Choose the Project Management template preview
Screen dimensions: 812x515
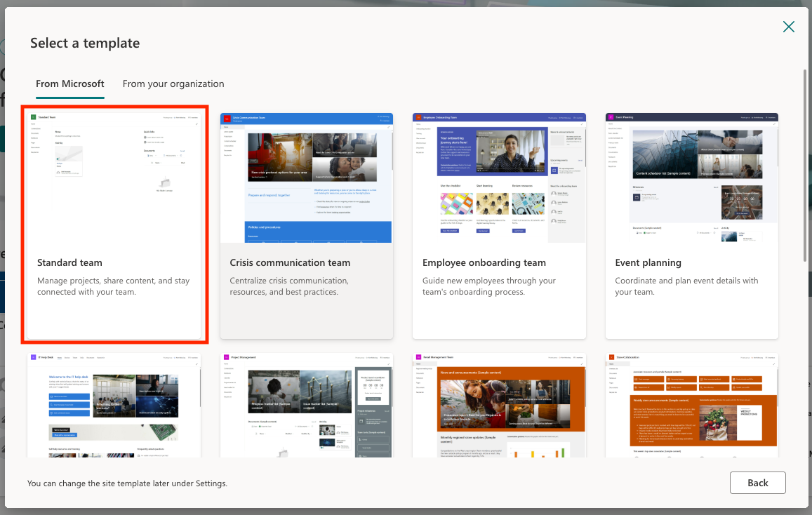307,405
